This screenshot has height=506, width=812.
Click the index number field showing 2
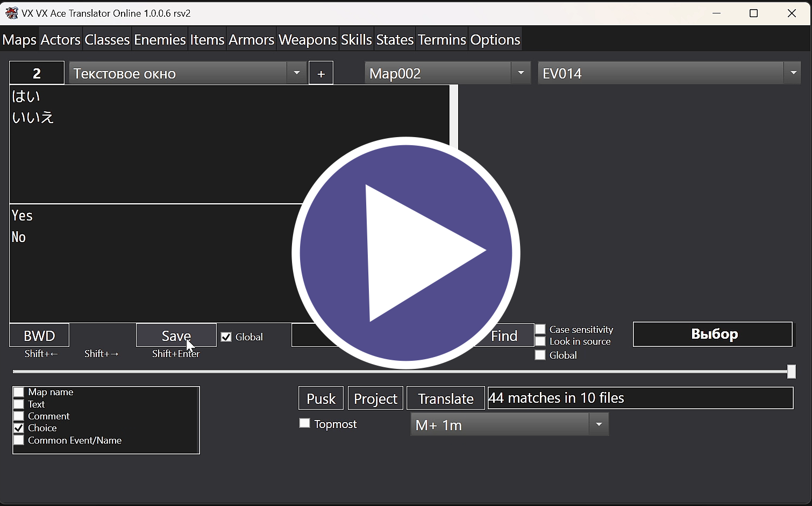click(x=37, y=73)
